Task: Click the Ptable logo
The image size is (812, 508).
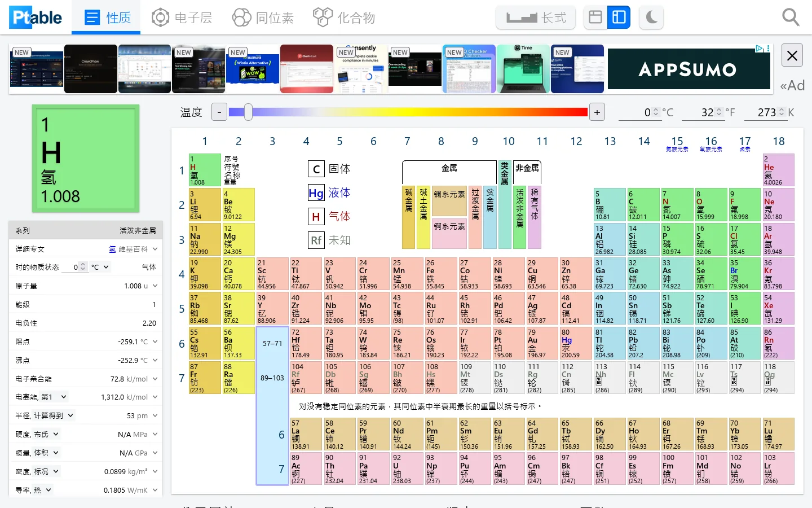Action: [36, 17]
